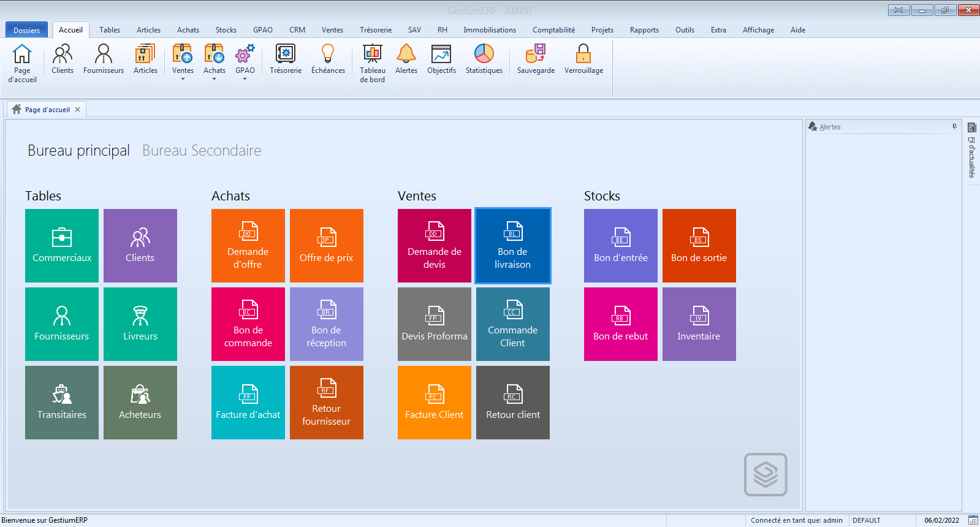
Task: Pin the Alertes panel
Action: (x=954, y=127)
